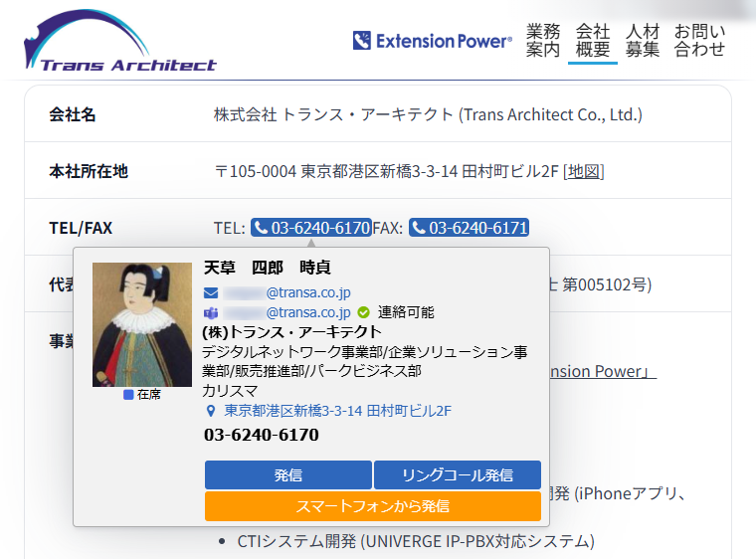The width and height of the screenshot is (756, 559).
Task: Open the 東京都港区新橋3-3-14 address link
Action: [x=337, y=411]
